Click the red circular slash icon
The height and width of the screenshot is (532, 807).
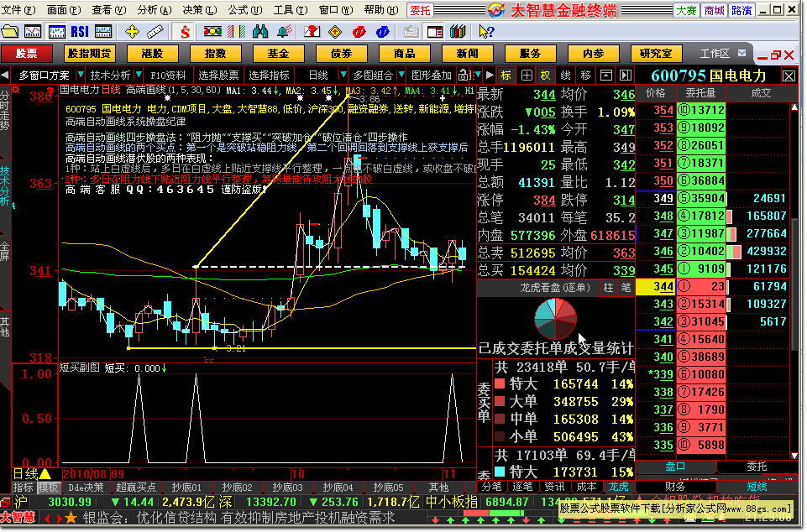pyautogui.click(x=359, y=32)
